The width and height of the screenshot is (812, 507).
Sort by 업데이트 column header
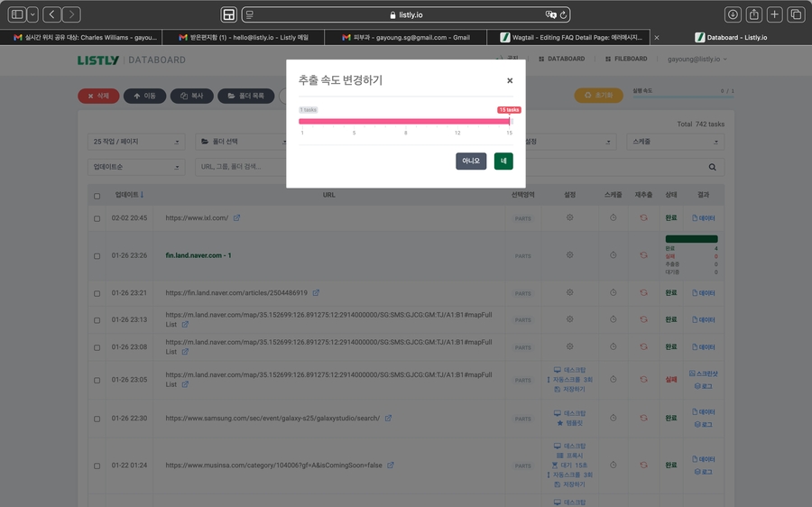pyautogui.click(x=129, y=195)
